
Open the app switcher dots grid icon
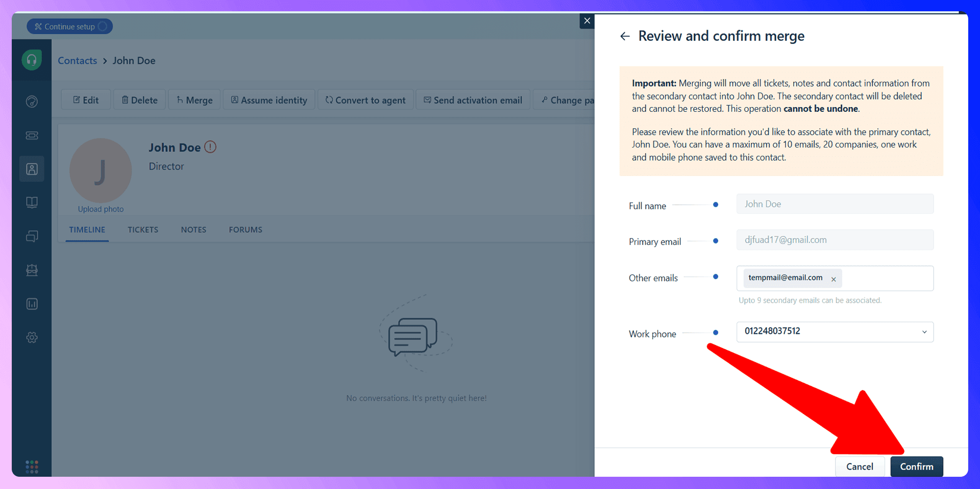32,467
